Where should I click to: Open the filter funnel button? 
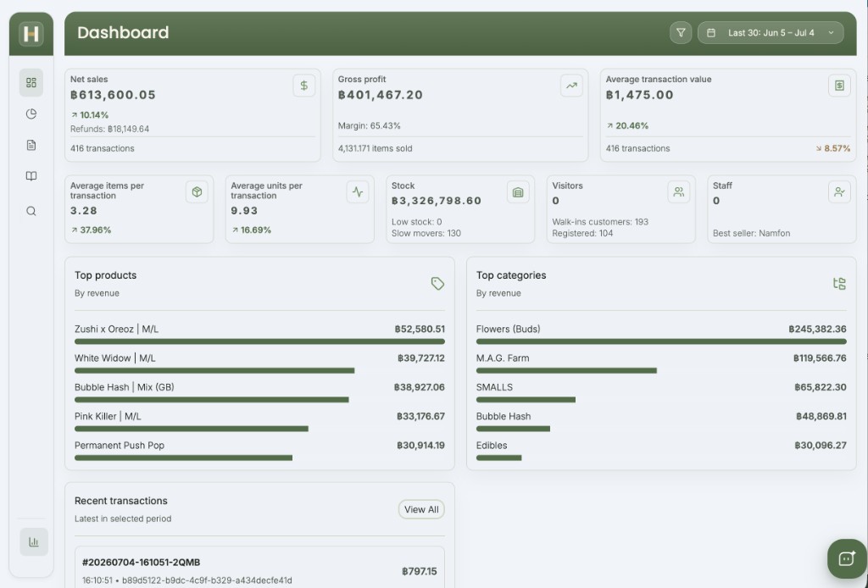click(681, 33)
